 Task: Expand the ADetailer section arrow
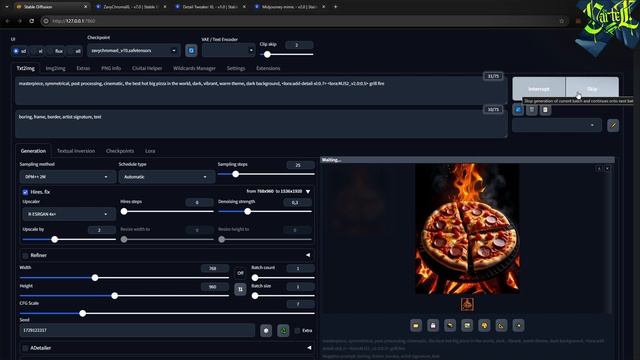[309, 348]
